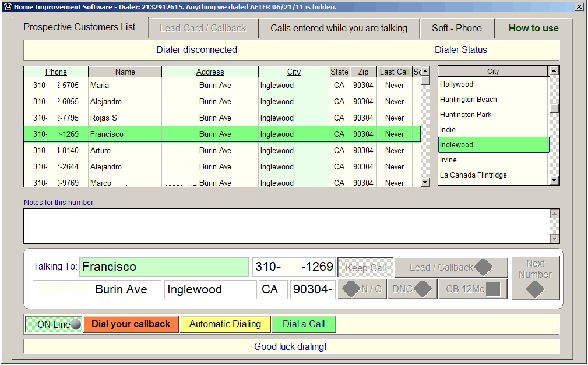The width and height of the screenshot is (588, 365).
Task: Click the Zip column header
Action: pos(363,72)
